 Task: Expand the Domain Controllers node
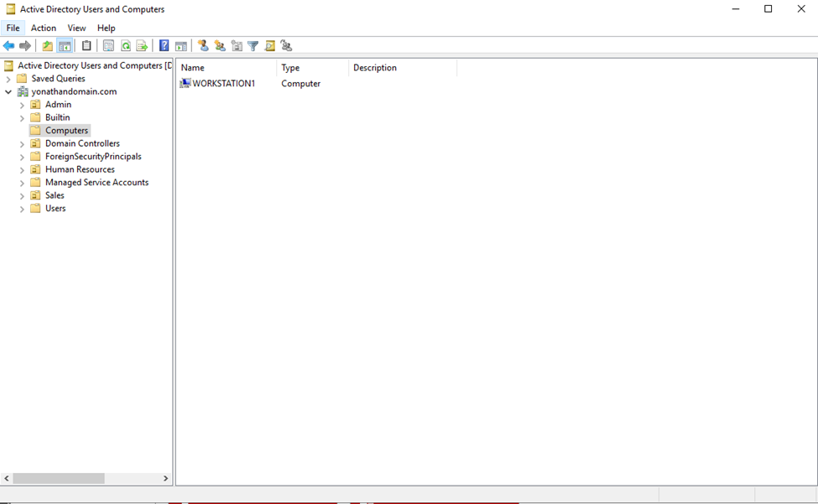pos(22,144)
